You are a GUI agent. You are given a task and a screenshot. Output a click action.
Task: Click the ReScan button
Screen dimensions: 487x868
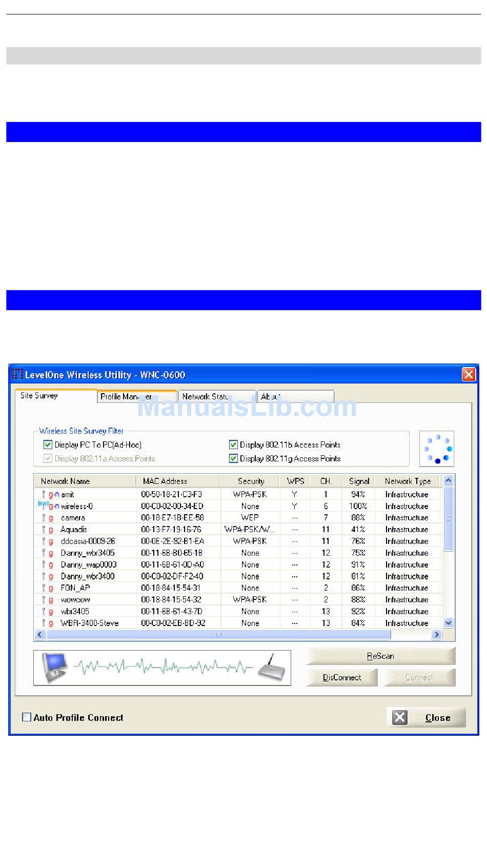(380, 656)
